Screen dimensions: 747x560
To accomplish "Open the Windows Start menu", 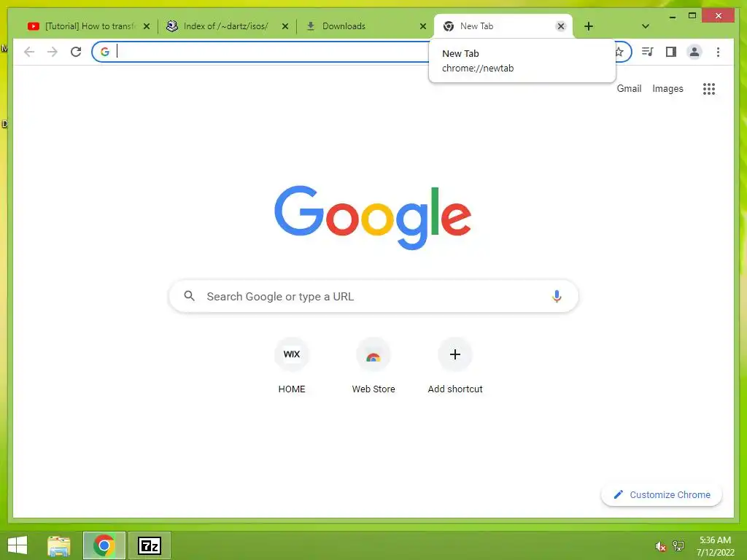I will click(x=18, y=545).
